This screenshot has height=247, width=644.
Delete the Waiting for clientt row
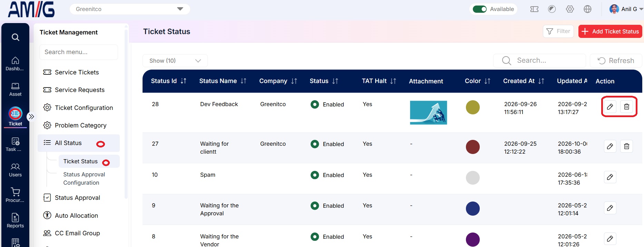click(626, 146)
